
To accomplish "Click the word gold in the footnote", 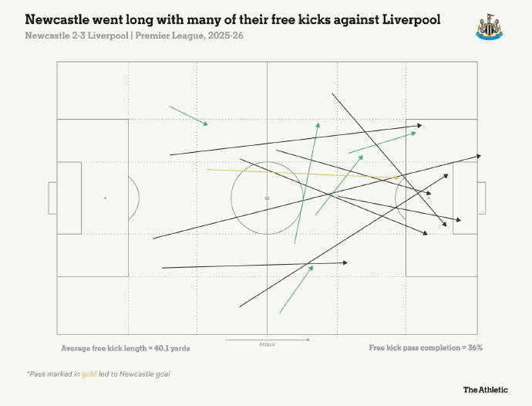I will tap(89, 374).
